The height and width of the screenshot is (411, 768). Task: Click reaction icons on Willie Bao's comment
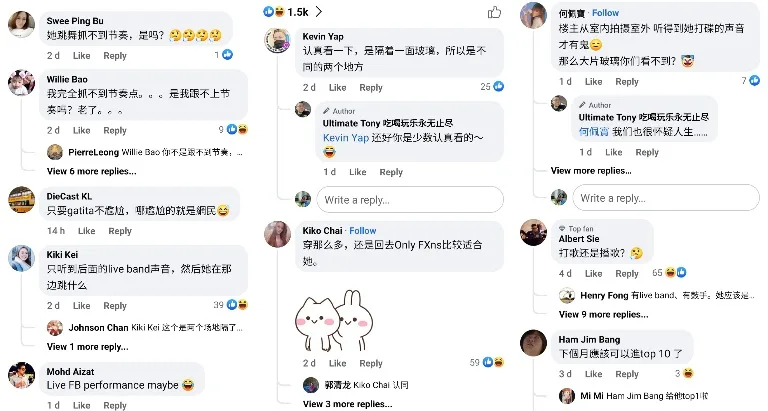(237, 129)
